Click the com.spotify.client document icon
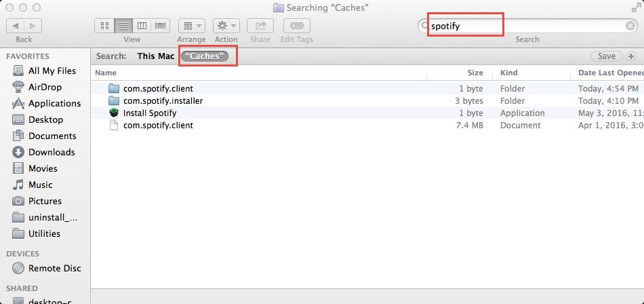The width and height of the screenshot is (644, 304). 114,126
